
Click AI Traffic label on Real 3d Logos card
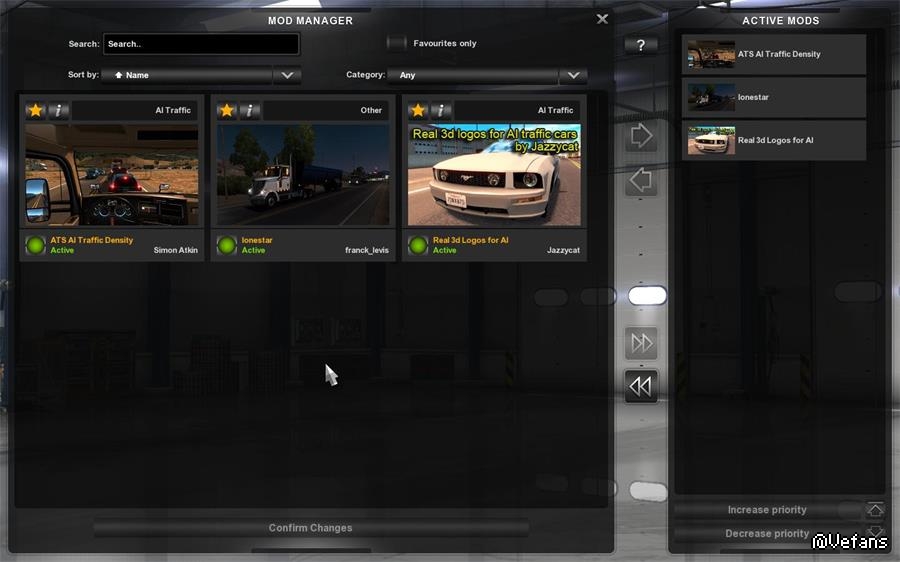[x=555, y=110]
